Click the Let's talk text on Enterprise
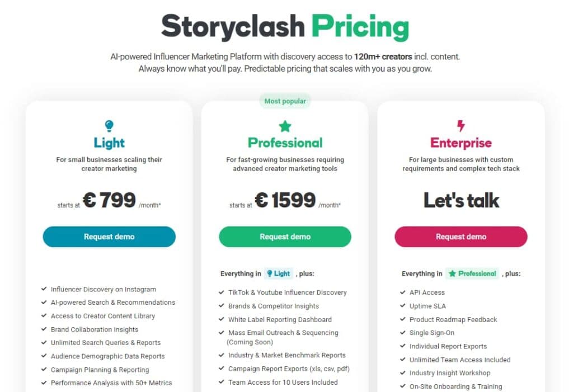Viewport: 573px width, 392px height. click(x=461, y=200)
